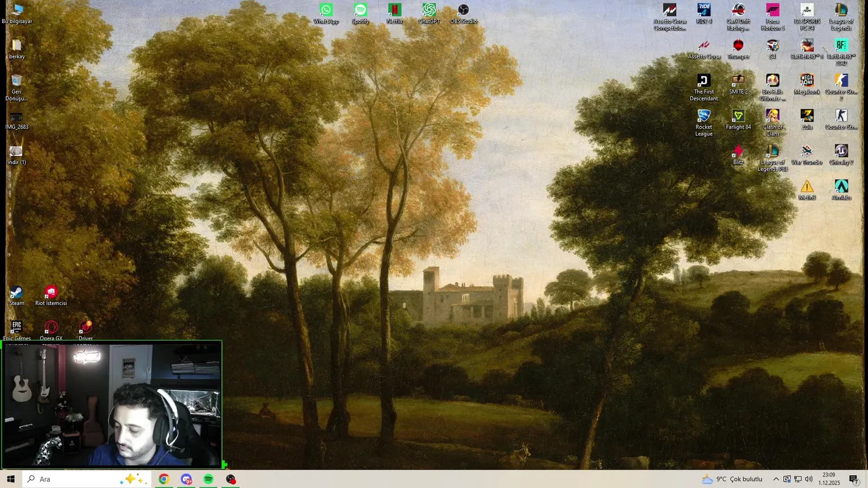The width and height of the screenshot is (868, 488).
Task: Launch ChatGPT desktop shortcut
Action: click(429, 14)
